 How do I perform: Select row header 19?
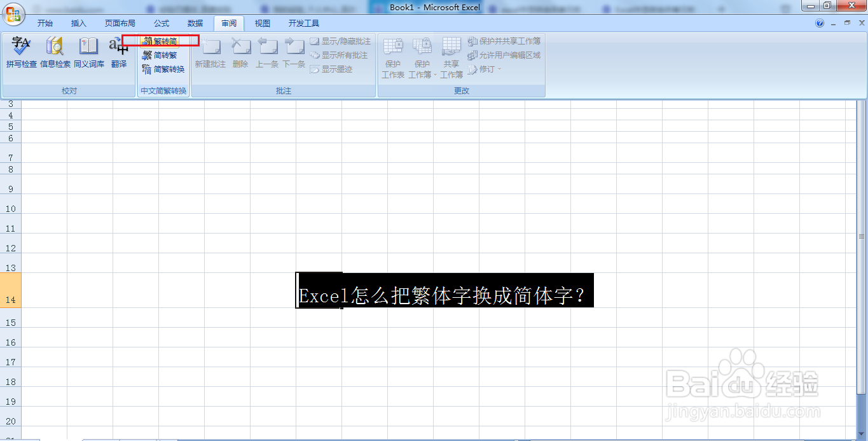coord(11,397)
